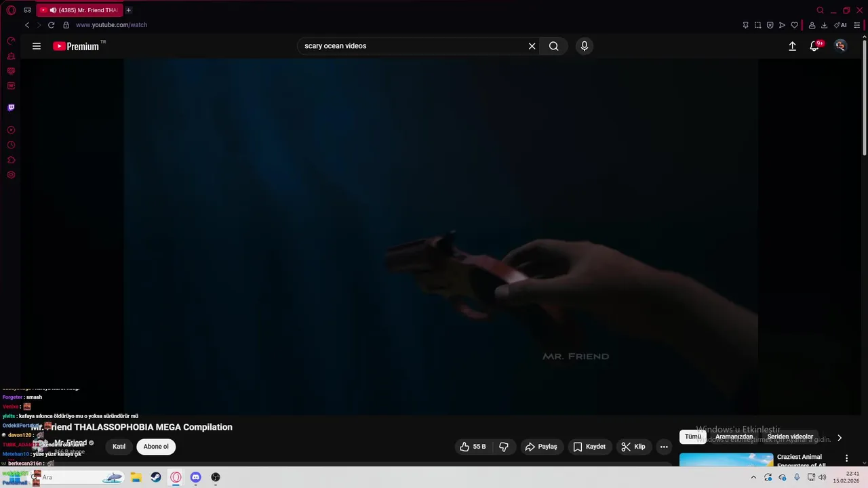
Task: Open Discord from taskbar
Action: (x=196, y=477)
